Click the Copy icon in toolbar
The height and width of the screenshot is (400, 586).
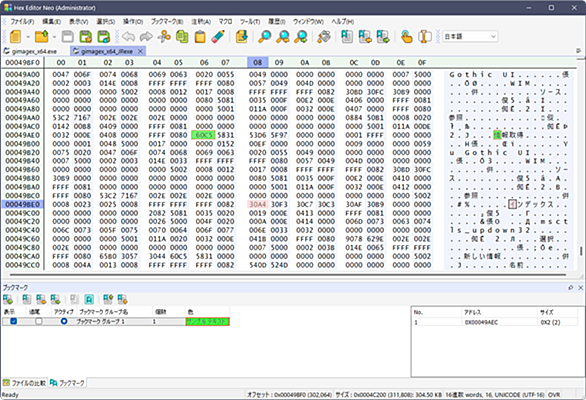pos(182,37)
